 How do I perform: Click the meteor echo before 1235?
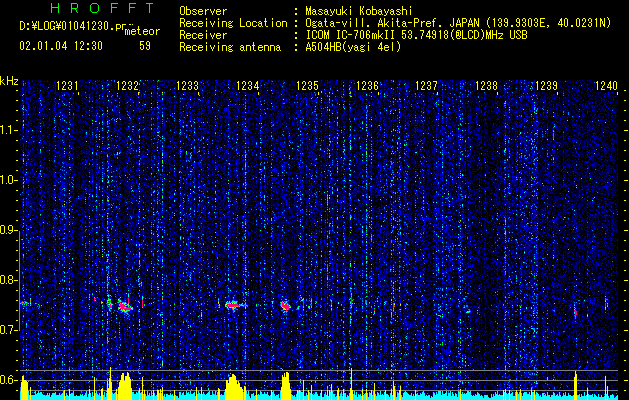tap(285, 306)
